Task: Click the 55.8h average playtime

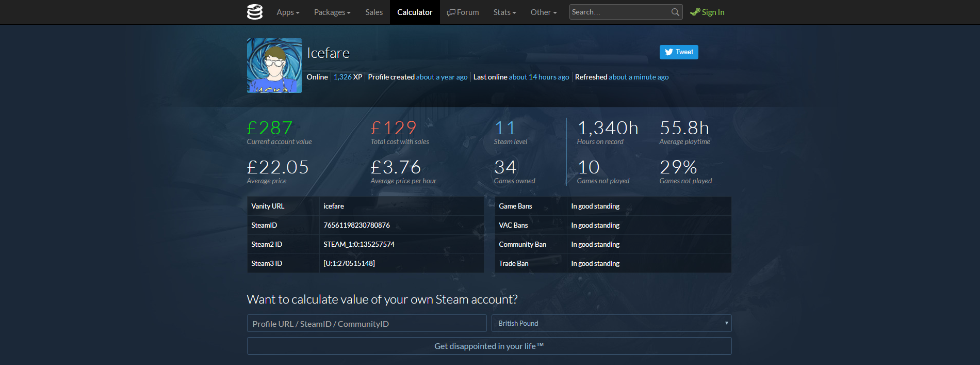Action: click(x=684, y=128)
